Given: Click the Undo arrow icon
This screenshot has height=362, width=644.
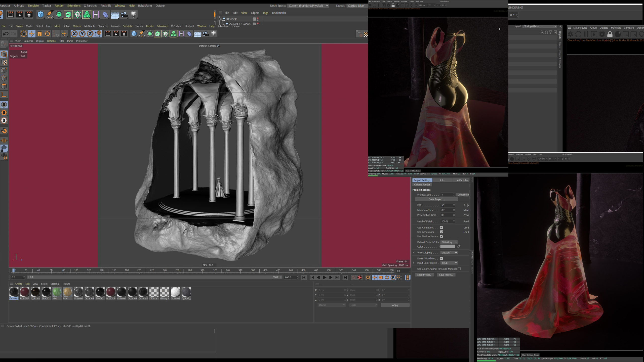Looking at the screenshot, I should [x=6, y=34].
